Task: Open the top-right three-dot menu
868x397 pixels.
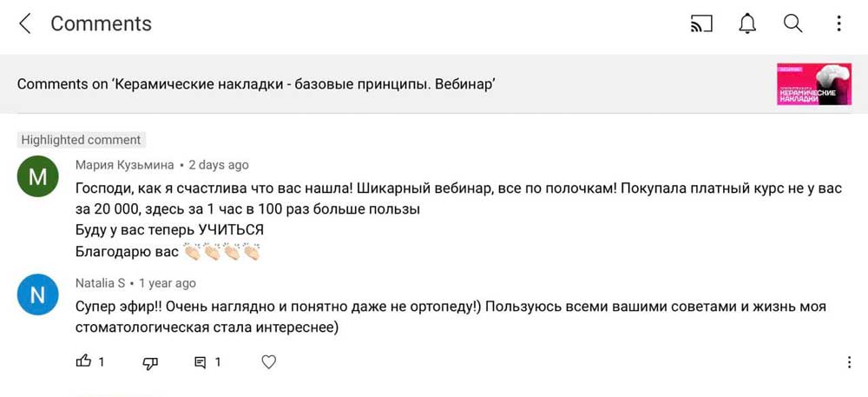Action: [x=838, y=24]
